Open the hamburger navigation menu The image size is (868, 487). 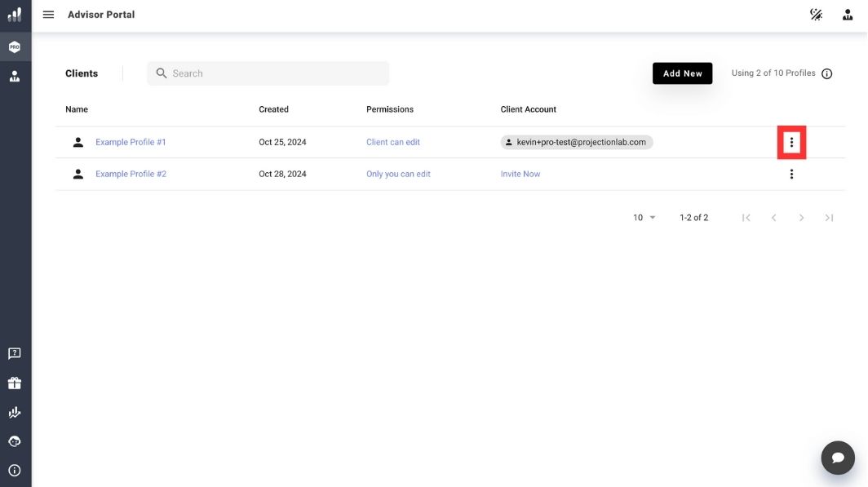click(x=48, y=15)
